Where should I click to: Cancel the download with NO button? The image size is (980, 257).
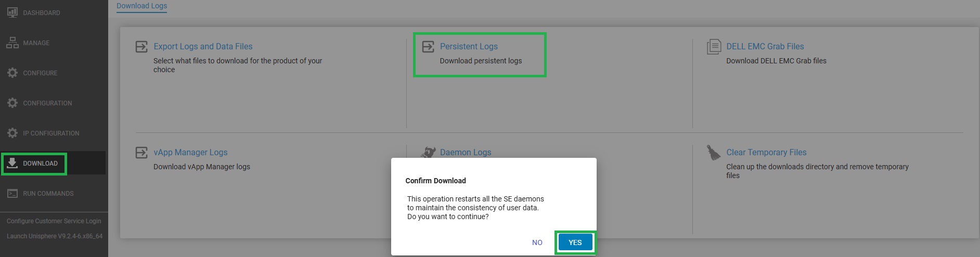coord(537,242)
